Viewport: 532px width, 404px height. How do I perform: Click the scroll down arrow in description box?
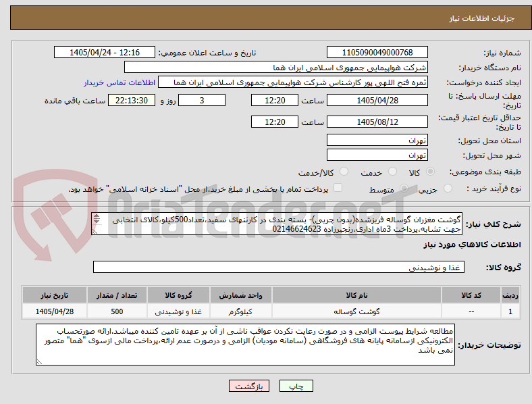pyautogui.click(x=97, y=222)
